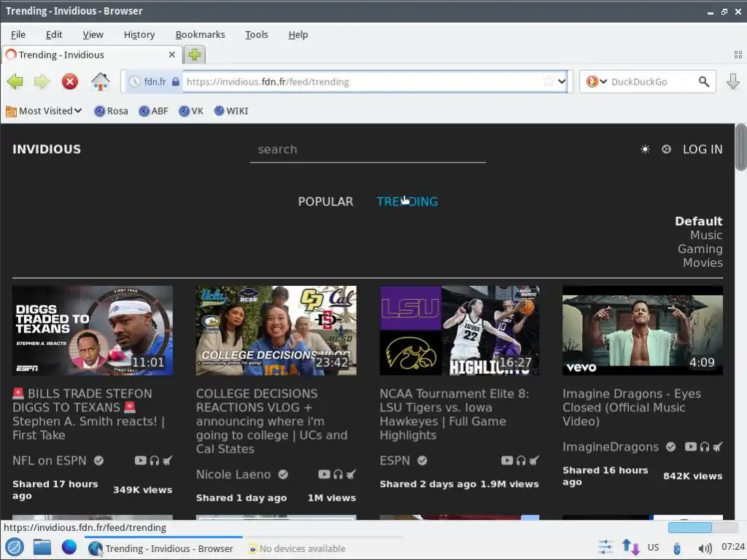Open the NFL on ESPN channel link
The width and height of the screenshot is (747, 560).
50,461
